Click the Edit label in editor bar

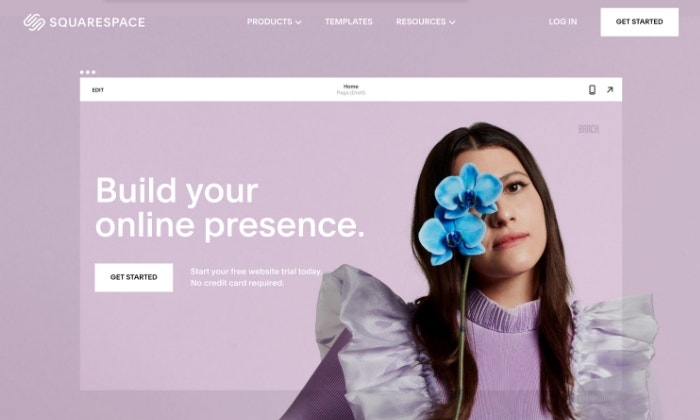98,90
